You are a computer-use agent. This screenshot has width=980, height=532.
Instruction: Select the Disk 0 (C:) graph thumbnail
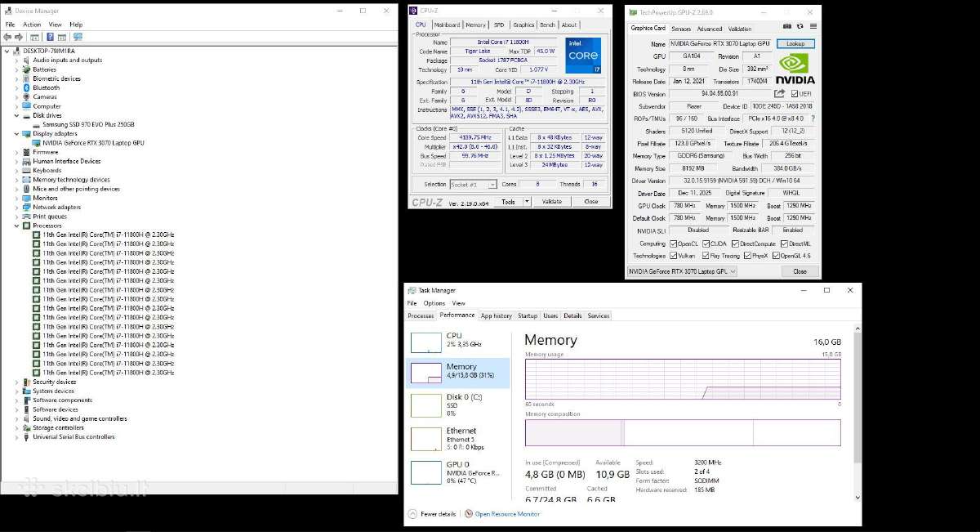(x=425, y=405)
